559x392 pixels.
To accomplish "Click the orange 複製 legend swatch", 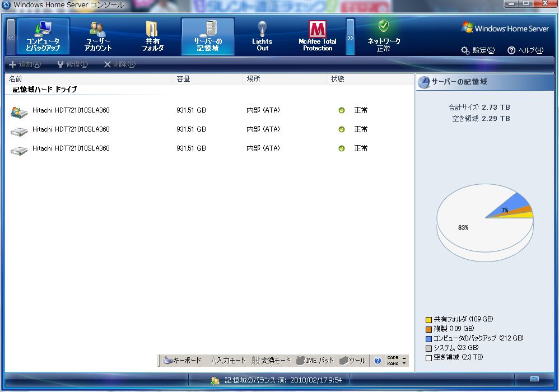I will [x=428, y=329].
